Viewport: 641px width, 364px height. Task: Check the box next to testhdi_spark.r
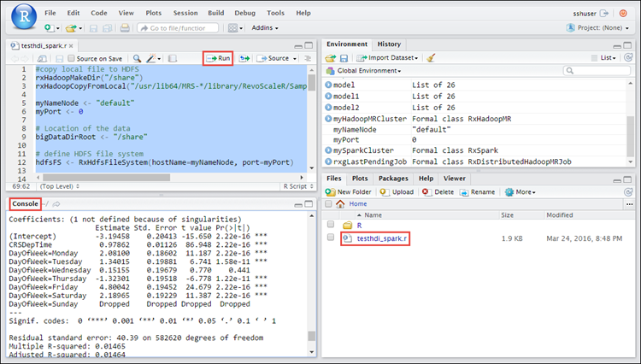330,238
